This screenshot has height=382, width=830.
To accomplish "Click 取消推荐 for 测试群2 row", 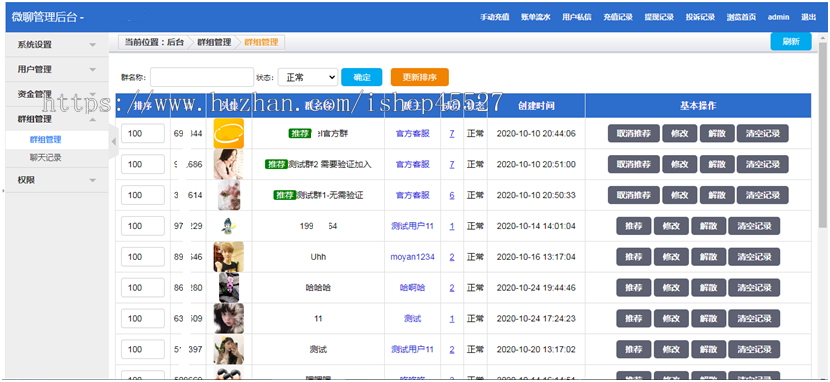I will point(634,165).
